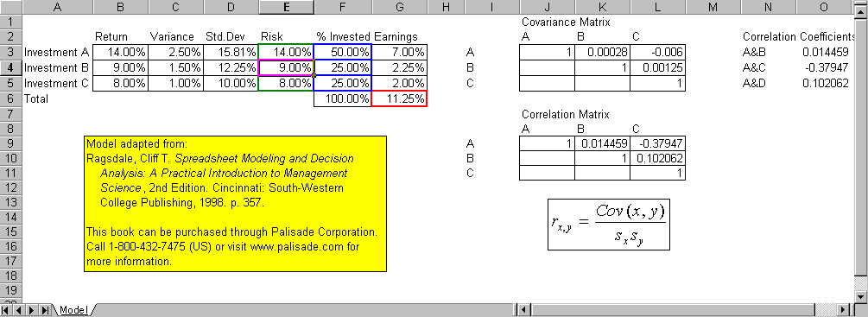Image resolution: width=868 pixels, height=317 pixels.
Task: Select the 12.25% standard deviation cell
Action: tap(231, 68)
